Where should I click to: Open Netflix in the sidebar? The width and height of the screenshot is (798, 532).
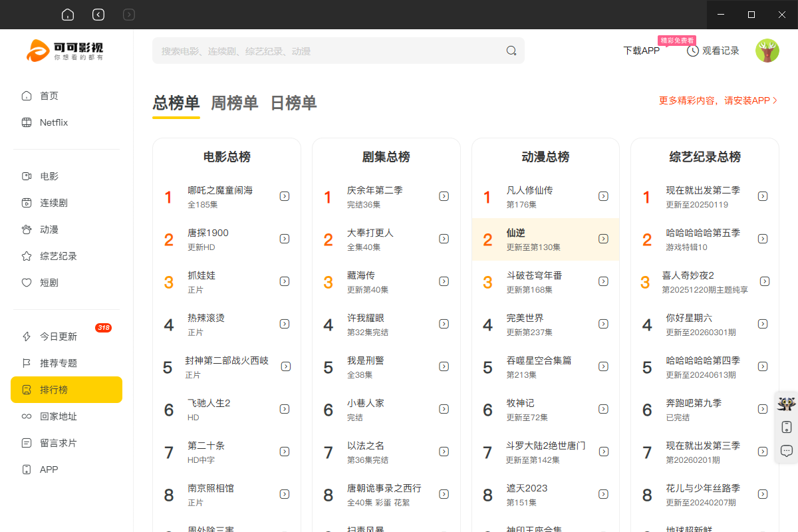coord(53,122)
